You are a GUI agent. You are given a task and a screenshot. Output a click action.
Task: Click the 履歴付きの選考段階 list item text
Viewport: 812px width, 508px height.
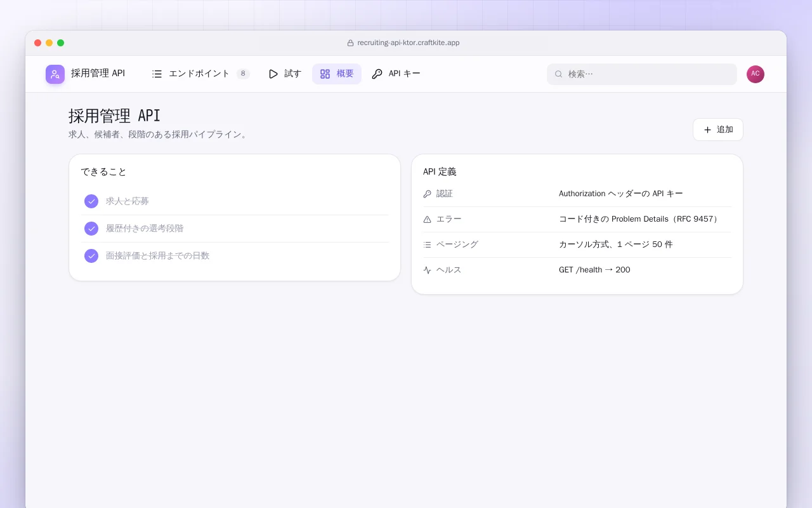(145, 229)
